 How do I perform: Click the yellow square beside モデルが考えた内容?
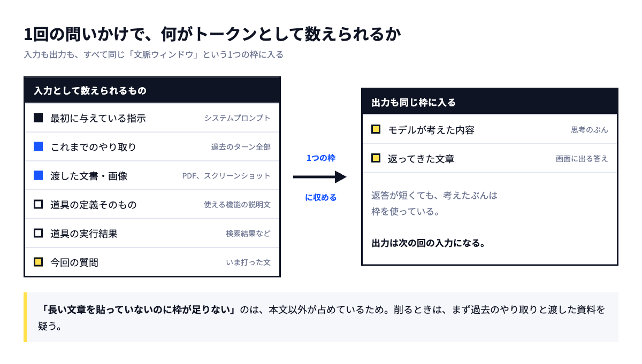point(376,129)
